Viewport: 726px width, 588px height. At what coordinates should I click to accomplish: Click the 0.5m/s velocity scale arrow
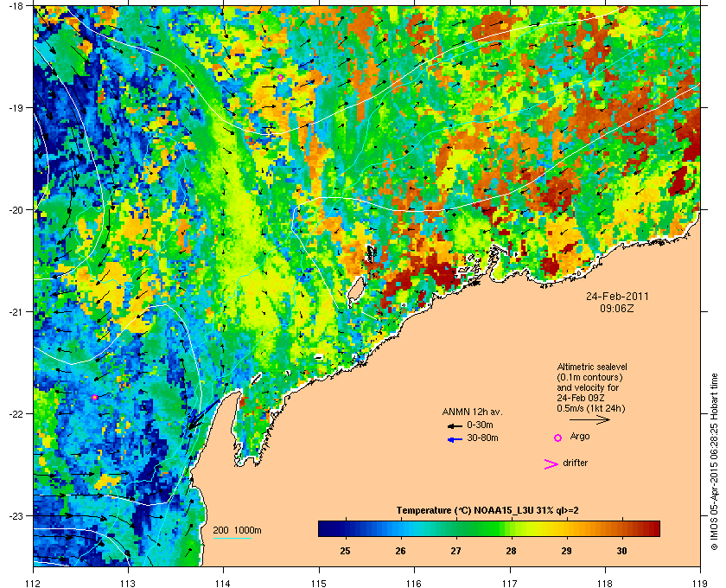589,419
